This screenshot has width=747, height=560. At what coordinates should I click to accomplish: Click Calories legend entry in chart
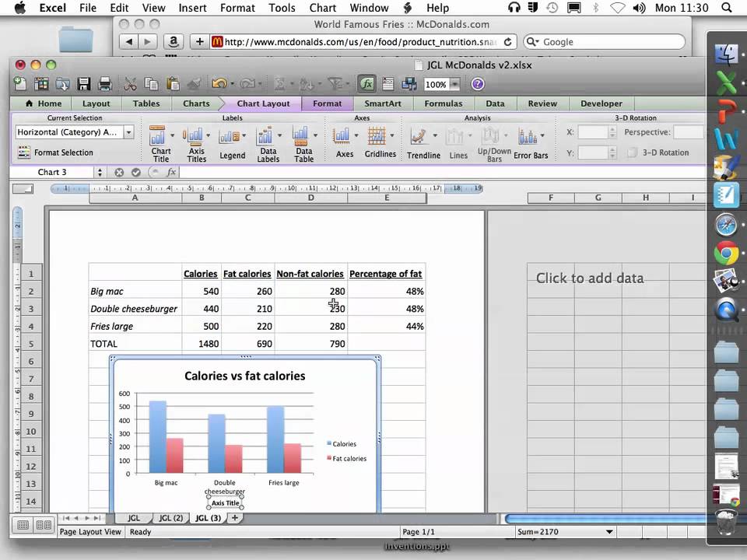342,444
